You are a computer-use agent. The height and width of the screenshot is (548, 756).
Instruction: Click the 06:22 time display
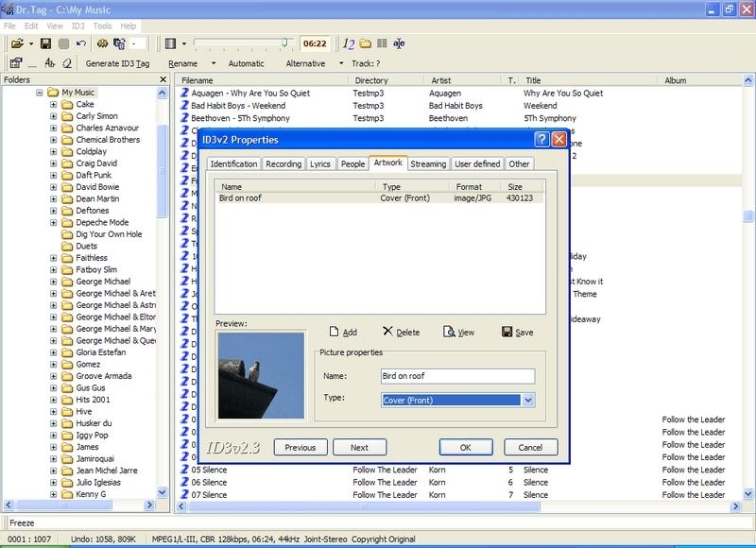(315, 43)
